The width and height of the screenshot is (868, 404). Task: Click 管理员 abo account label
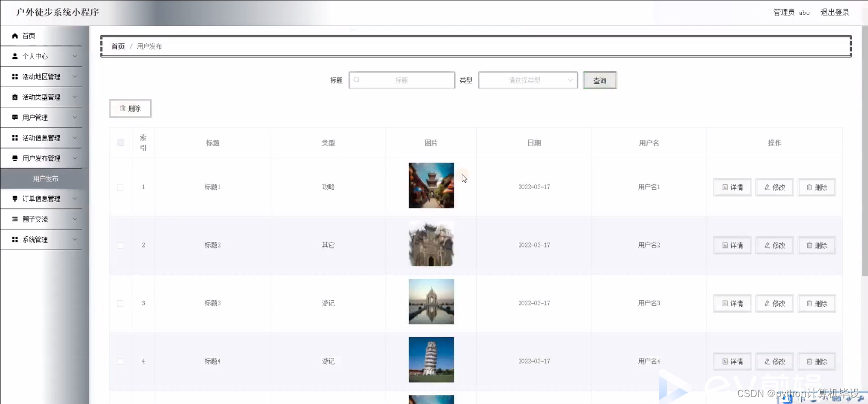[792, 12]
